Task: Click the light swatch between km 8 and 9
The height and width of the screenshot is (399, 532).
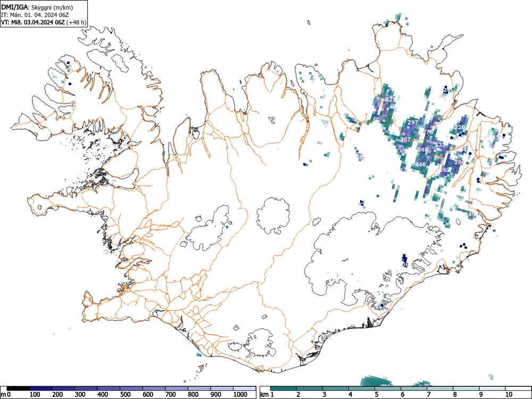Action: pos(467,388)
